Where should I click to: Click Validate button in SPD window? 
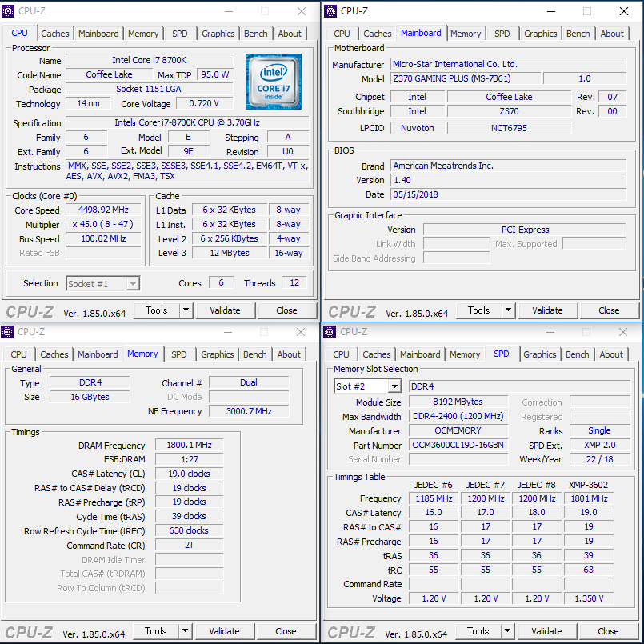546,631
